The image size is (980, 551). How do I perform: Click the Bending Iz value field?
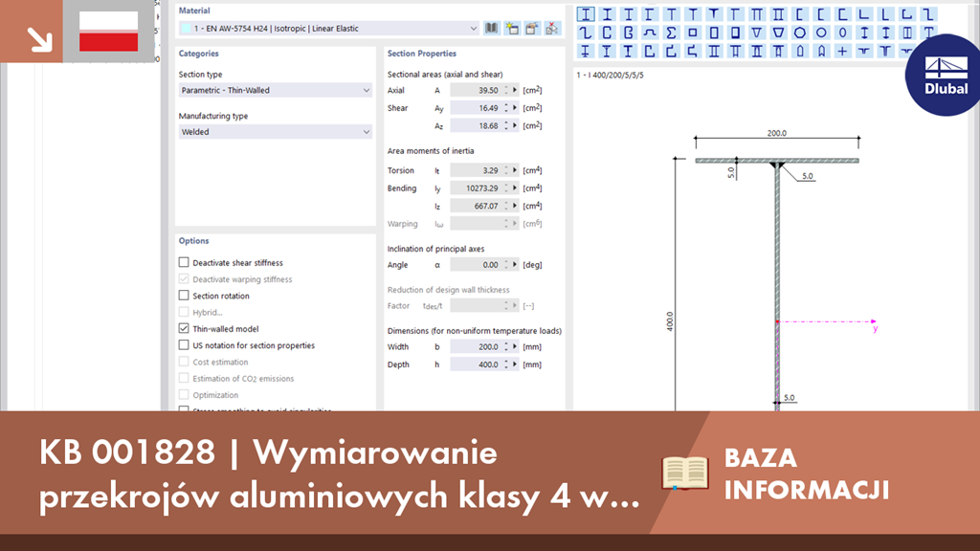477,206
